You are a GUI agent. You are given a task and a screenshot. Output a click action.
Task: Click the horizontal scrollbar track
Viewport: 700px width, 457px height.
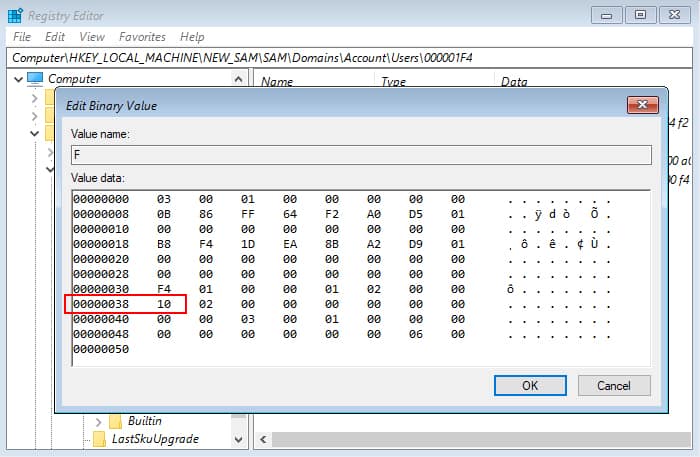point(481,440)
